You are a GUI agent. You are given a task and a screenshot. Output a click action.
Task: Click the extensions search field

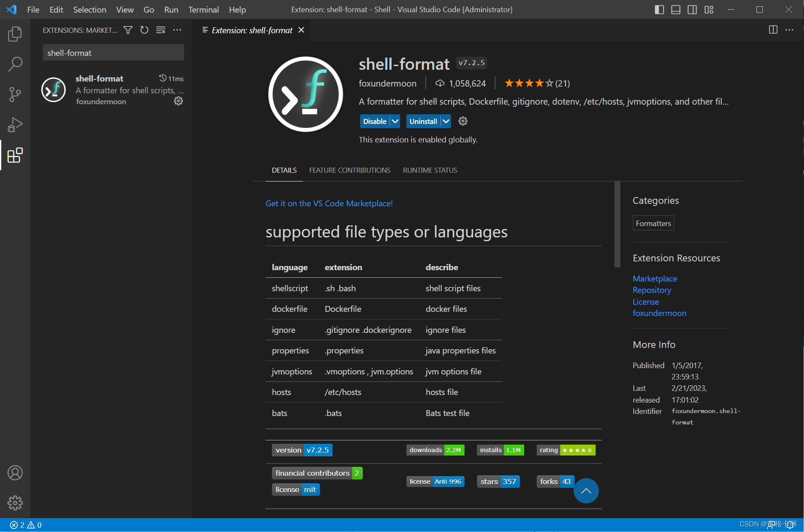113,53
